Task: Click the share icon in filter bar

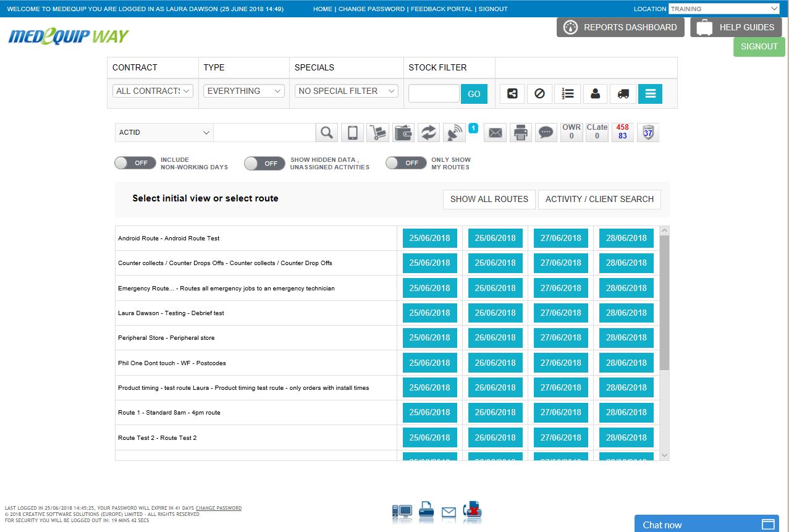Action: pos(512,93)
